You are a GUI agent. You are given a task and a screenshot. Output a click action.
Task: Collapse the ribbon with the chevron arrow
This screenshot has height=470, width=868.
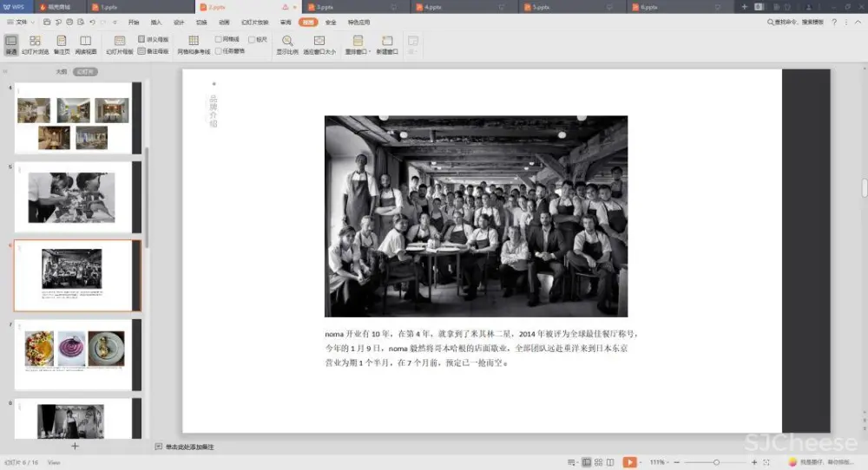click(858, 23)
